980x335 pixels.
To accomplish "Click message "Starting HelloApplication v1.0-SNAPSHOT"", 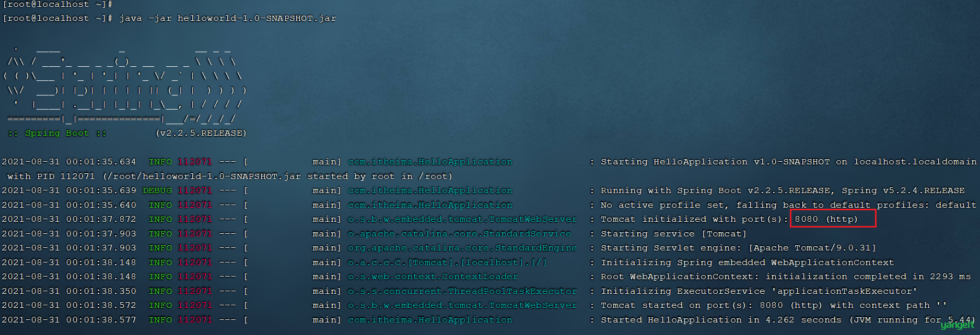I will click(x=715, y=162).
